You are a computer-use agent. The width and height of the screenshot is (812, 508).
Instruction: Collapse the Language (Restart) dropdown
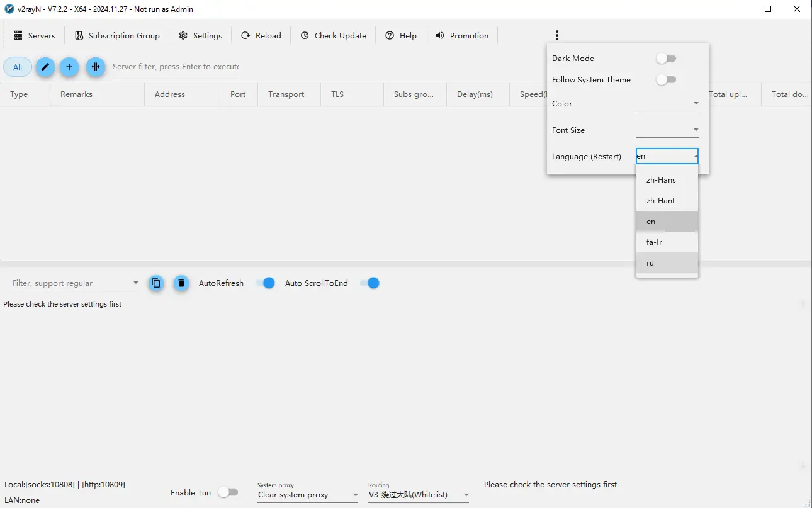point(667,156)
